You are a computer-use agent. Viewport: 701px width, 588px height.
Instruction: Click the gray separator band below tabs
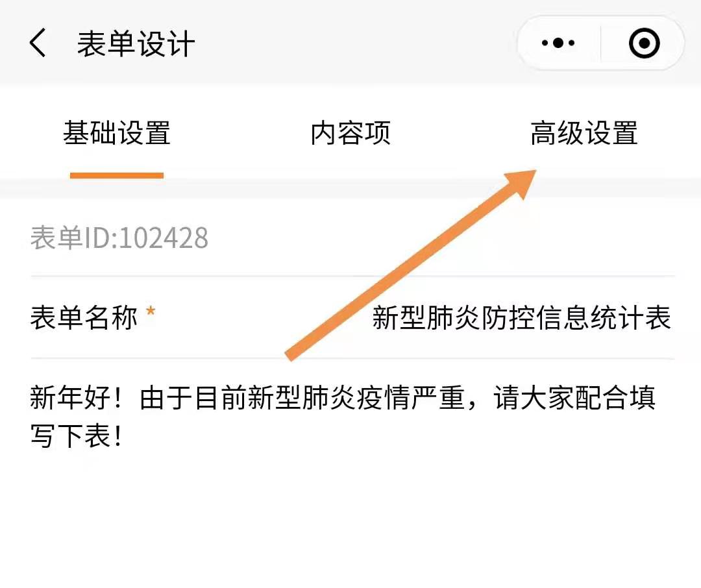[350, 188]
